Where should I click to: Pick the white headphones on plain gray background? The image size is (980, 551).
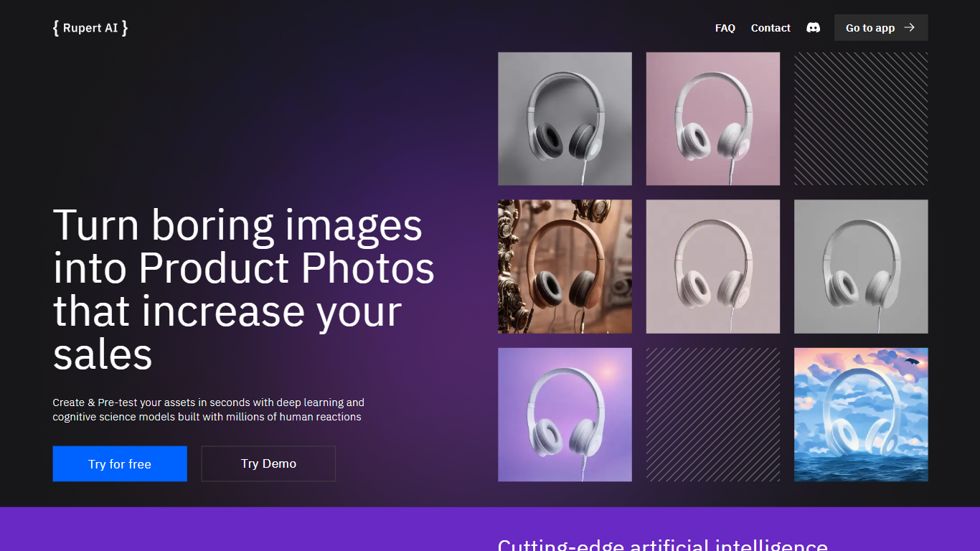pyautogui.click(x=861, y=267)
